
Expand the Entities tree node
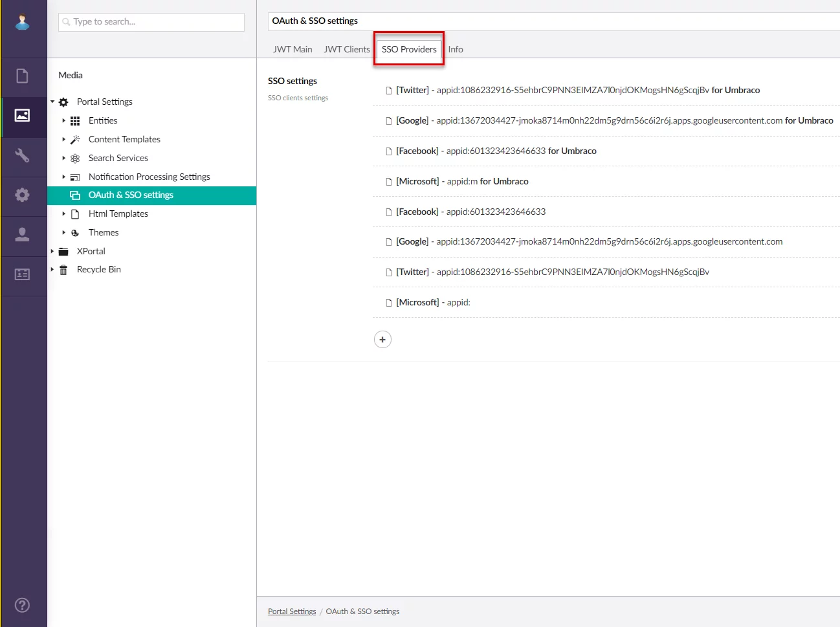[63, 120]
